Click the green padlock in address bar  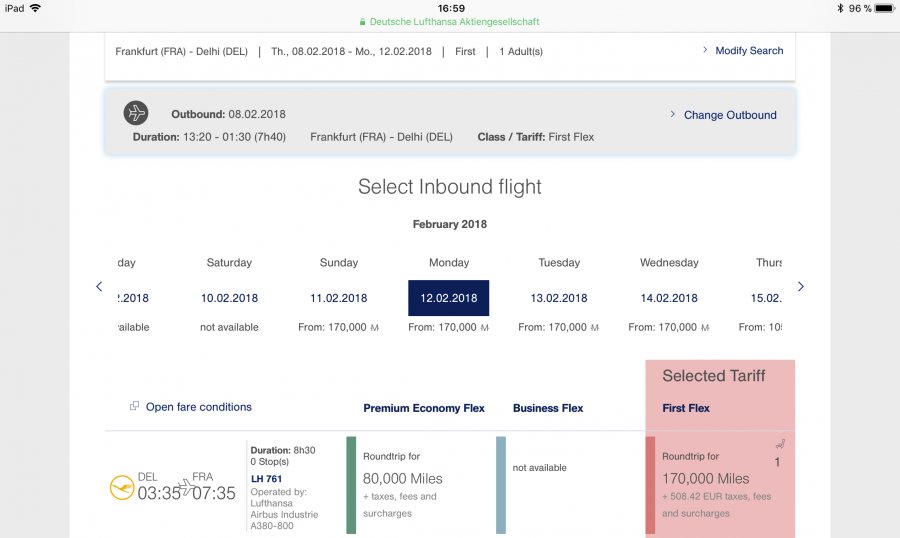click(363, 22)
